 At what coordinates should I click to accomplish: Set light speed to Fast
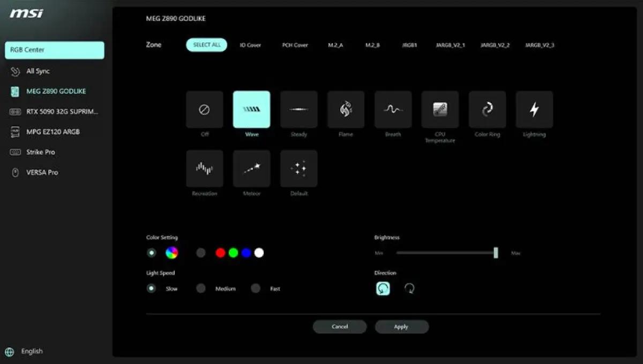pyautogui.click(x=256, y=289)
